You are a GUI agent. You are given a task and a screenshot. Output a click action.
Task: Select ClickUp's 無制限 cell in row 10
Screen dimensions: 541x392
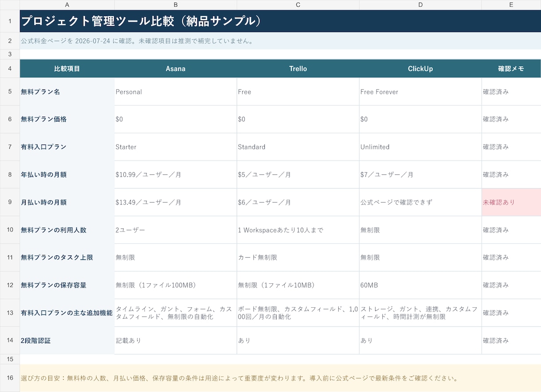[420, 230]
